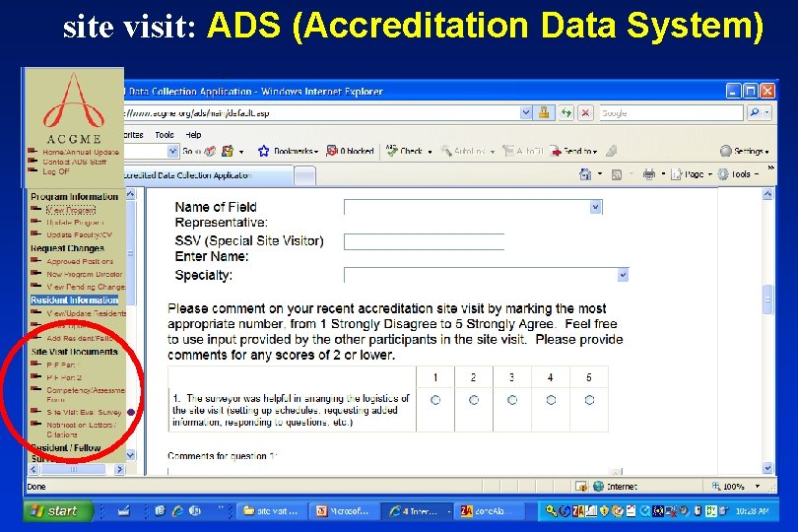Screen dimensions: 798x532
Task: Click the New Program Director link
Action: click(x=85, y=274)
